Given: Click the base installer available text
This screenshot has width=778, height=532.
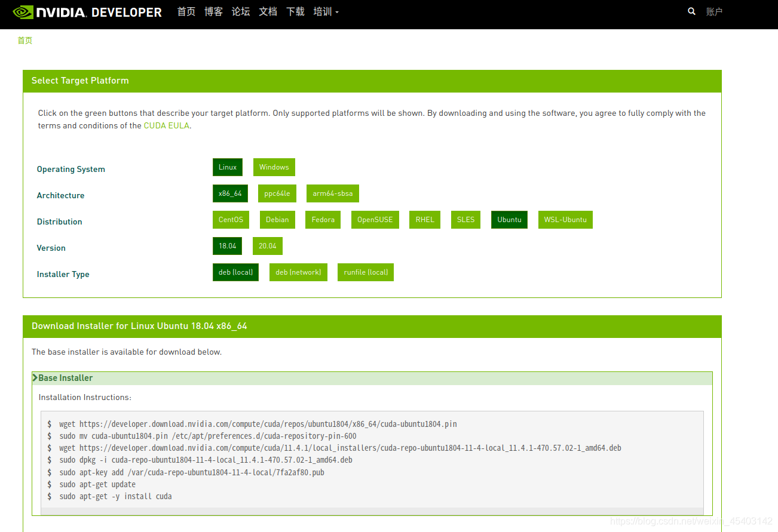Looking at the screenshot, I should pos(127,352).
